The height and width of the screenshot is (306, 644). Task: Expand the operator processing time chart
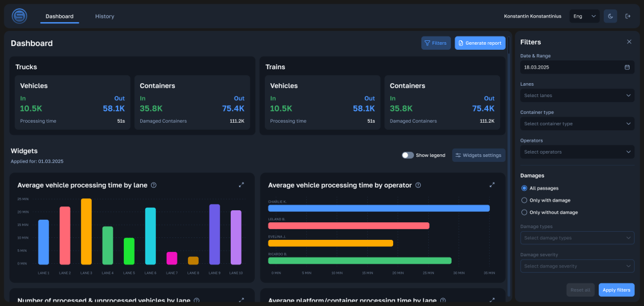click(492, 185)
